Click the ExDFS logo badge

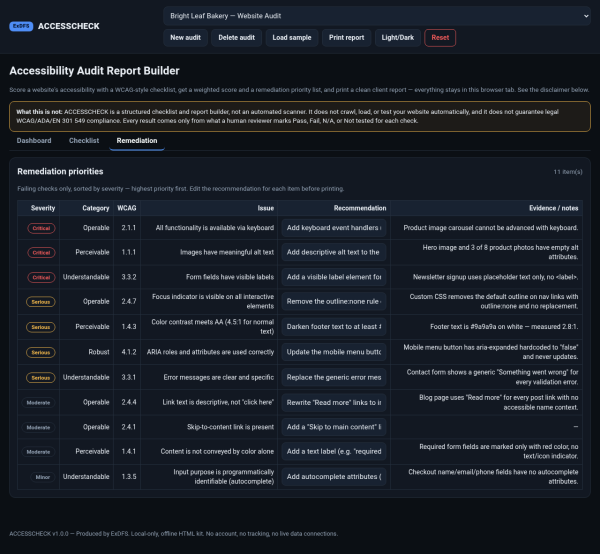[x=21, y=26]
